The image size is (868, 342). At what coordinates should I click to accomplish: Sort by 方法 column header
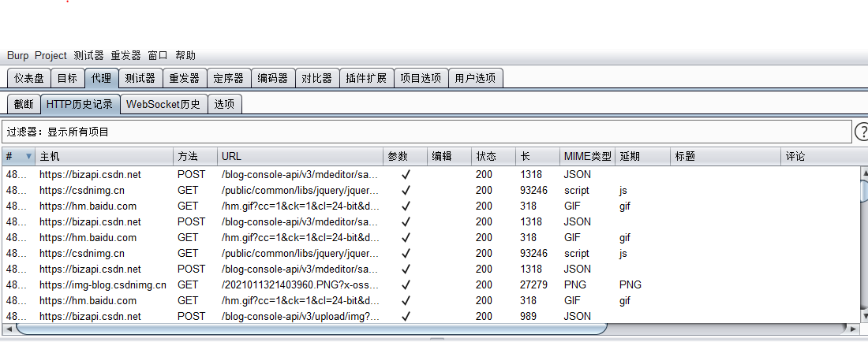(195, 156)
